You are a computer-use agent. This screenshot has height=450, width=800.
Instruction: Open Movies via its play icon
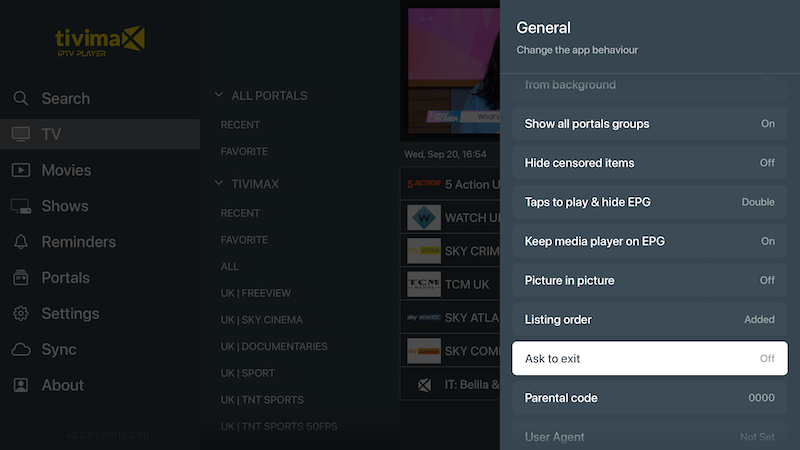[x=21, y=170]
